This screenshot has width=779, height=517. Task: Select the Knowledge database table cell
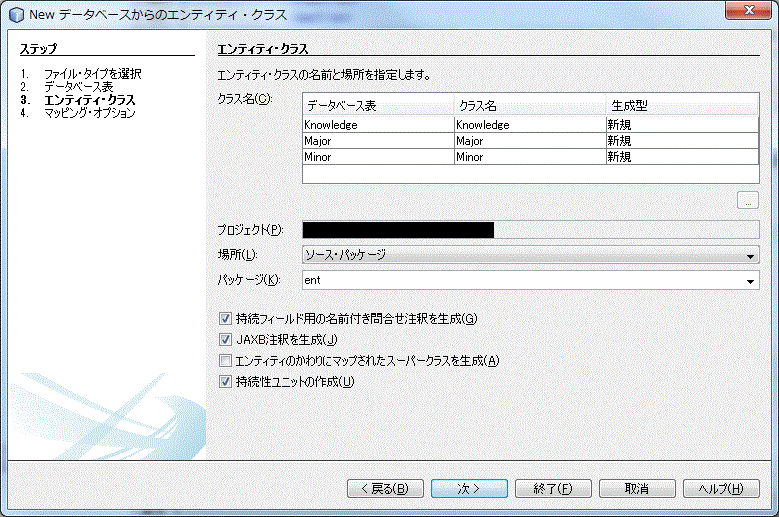point(378,125)
